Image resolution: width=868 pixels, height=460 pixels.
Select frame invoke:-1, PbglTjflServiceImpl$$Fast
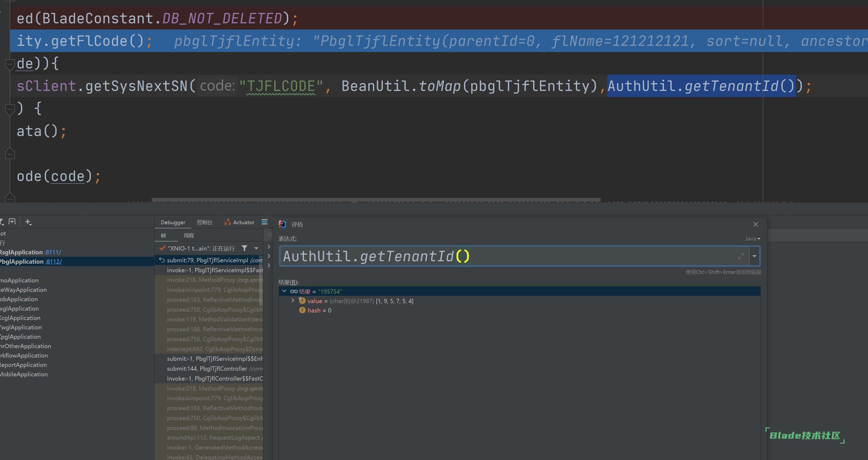coord(209,270)
